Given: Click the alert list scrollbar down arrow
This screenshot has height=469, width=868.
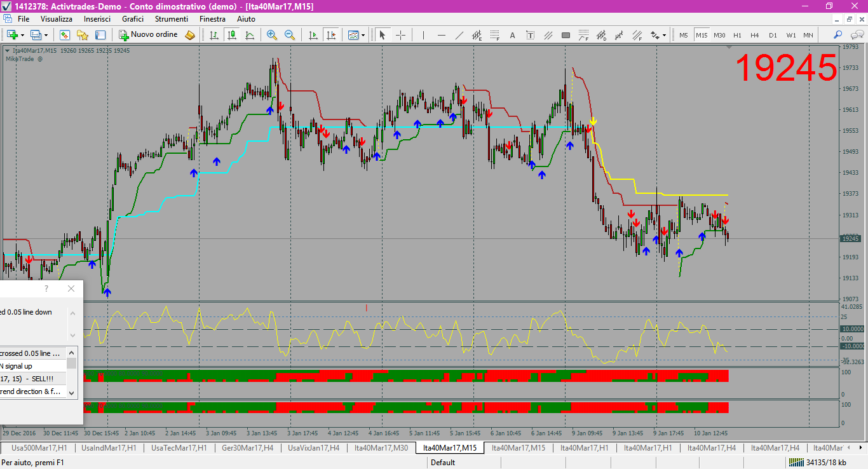Looking at the screenshot, I should 72,393.
